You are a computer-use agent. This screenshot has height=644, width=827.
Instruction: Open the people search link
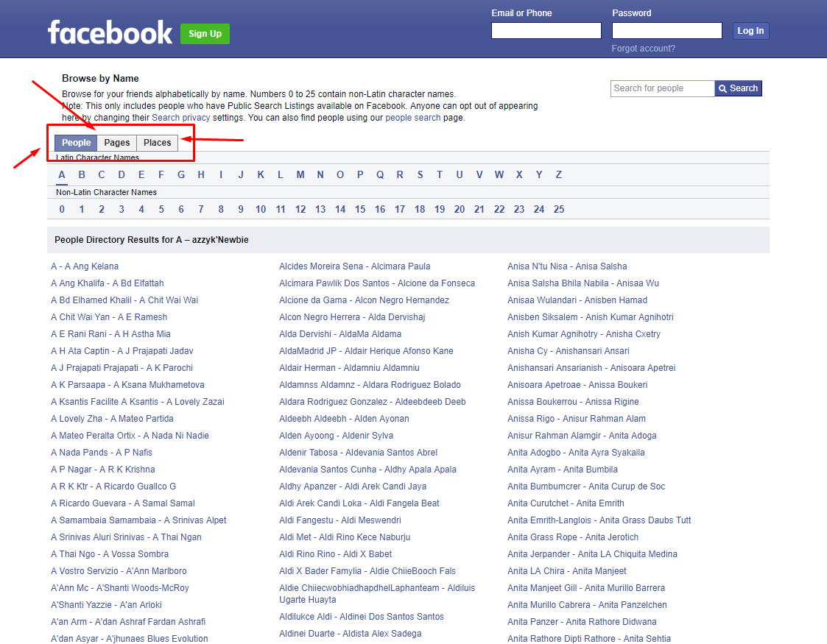point(412,118)
